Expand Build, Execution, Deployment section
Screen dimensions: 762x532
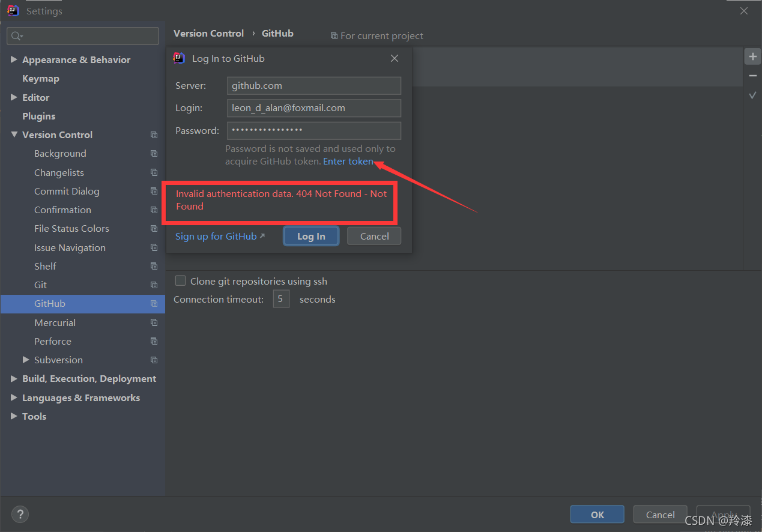[14, 378]
